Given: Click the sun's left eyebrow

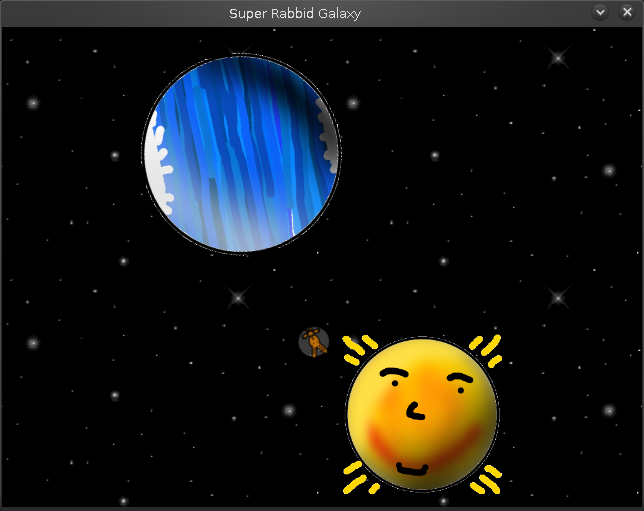Looking at the screenshot, I should [x=396, y=375].
